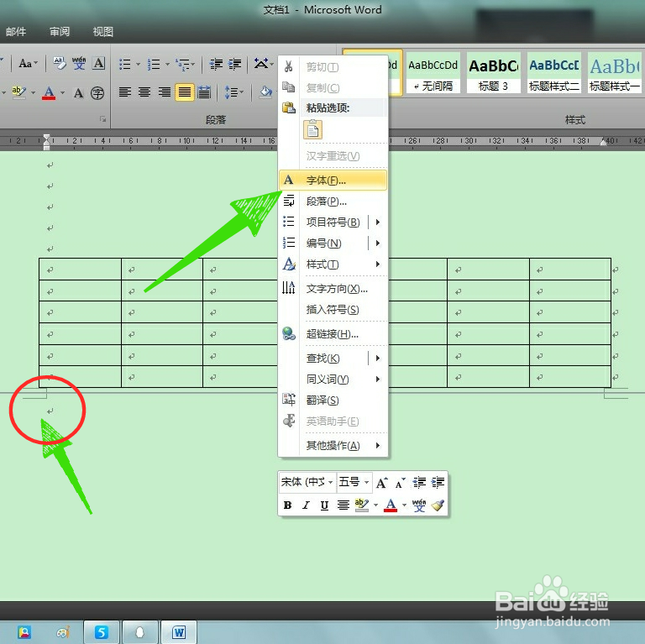Toggle Underline on the mini toolbar
Viewport: 645px width, 644px height.
324,505
